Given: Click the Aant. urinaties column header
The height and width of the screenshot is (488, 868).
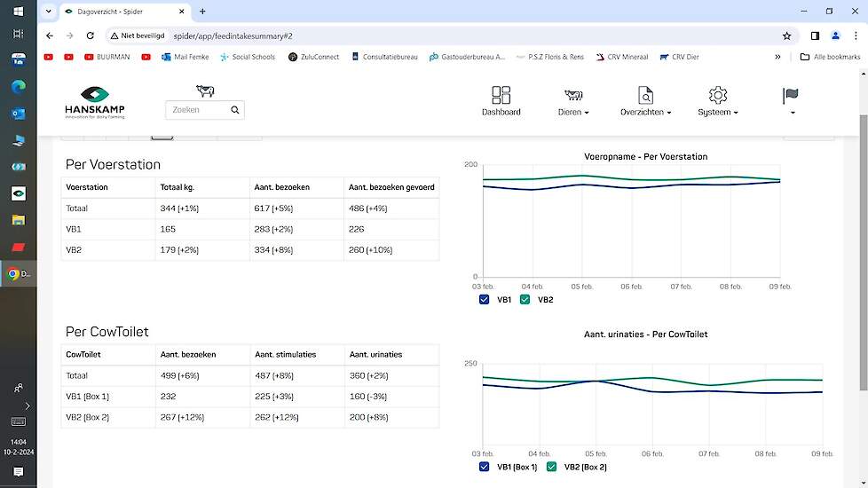Looking at the screenshot, I should (376, 354).
